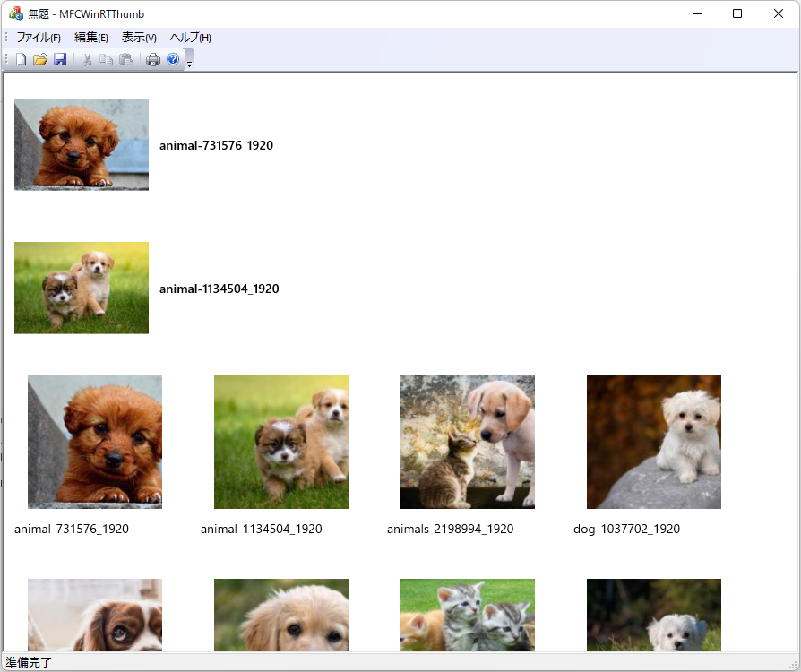801x672 pixels.
Task: Select the two puppies list thumbnail in second row
Action: (82, 288)
